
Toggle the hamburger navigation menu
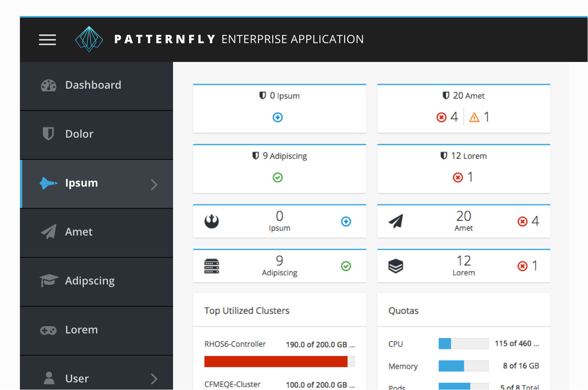(x=47, y=39)
